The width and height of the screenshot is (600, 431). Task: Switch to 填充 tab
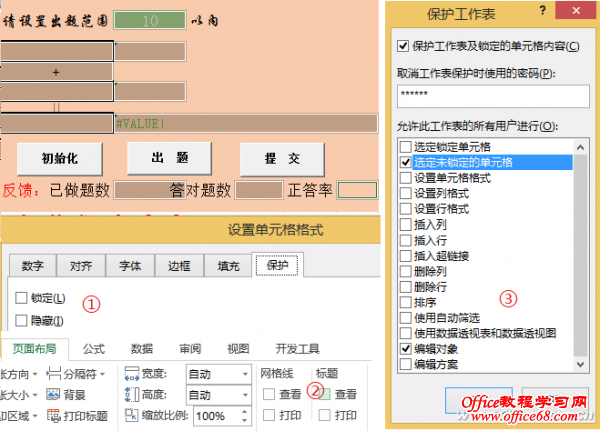228,266
